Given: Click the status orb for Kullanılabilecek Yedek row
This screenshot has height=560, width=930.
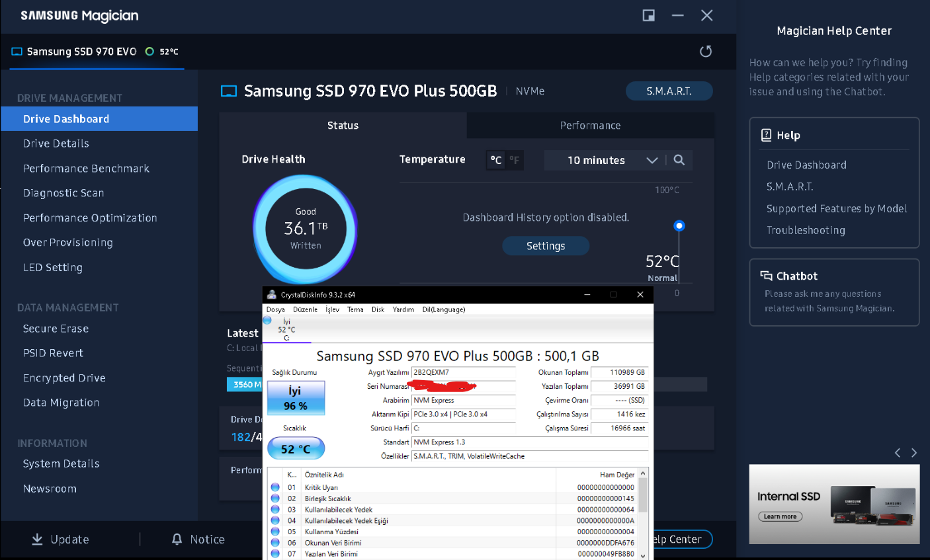Looking at the screenshot, I should coord(275,510).
